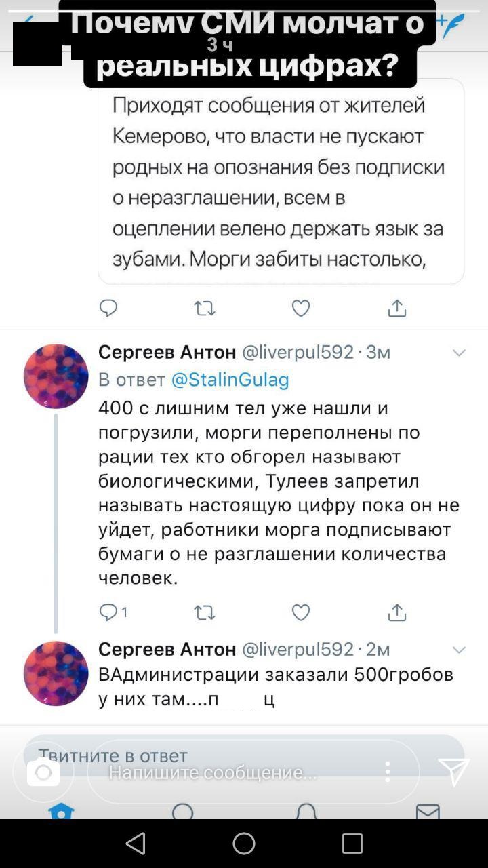Like the "400 с лишним тел" reply
Image resolution: width=488 pixels, height=868 pixels.
(x=301, y=613)
